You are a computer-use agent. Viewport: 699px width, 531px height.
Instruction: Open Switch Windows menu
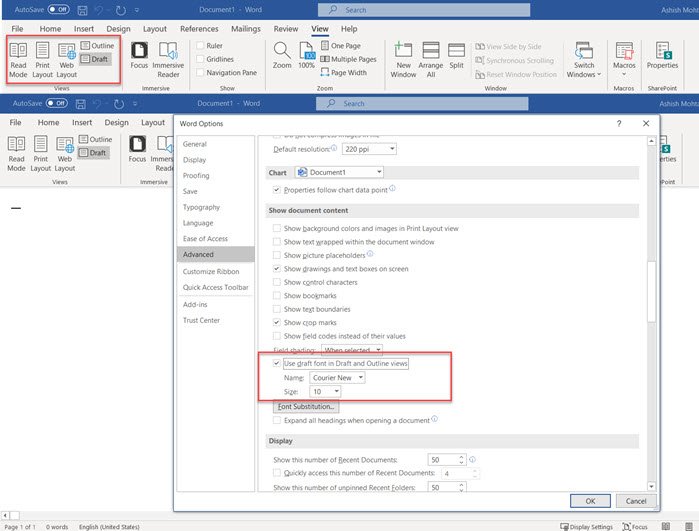point(584,60)
